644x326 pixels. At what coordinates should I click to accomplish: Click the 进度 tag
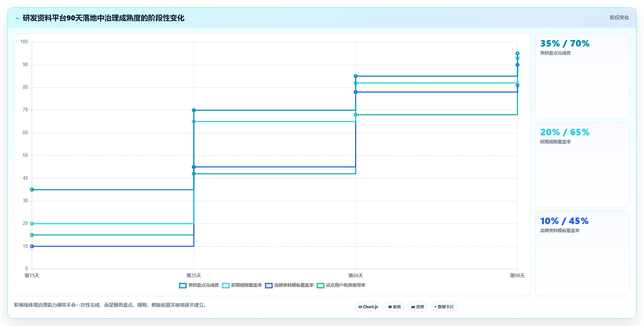click(x=417, y=307)
